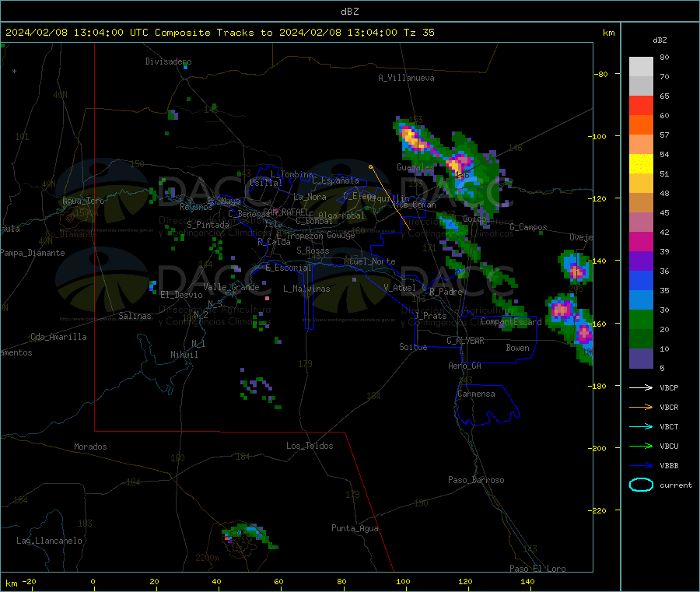Select the 'La_Nora' place label

pos(310,197)
